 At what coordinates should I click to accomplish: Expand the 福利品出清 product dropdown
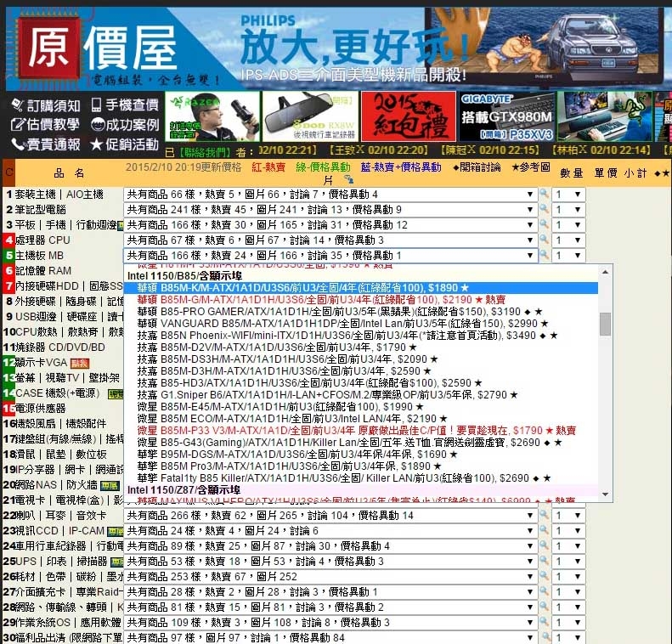(x=330, y=637)
